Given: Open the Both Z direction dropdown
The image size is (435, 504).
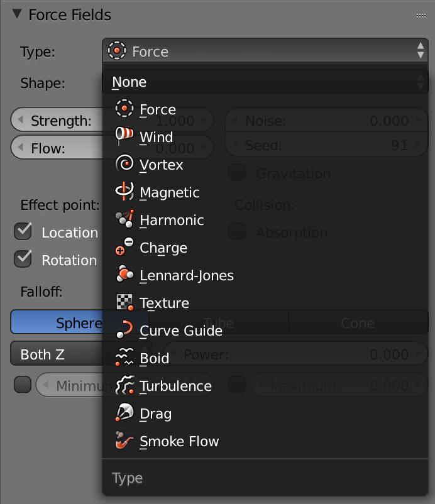Looking at the screenshot, I should pyautogui.click(x=57, y=354).
